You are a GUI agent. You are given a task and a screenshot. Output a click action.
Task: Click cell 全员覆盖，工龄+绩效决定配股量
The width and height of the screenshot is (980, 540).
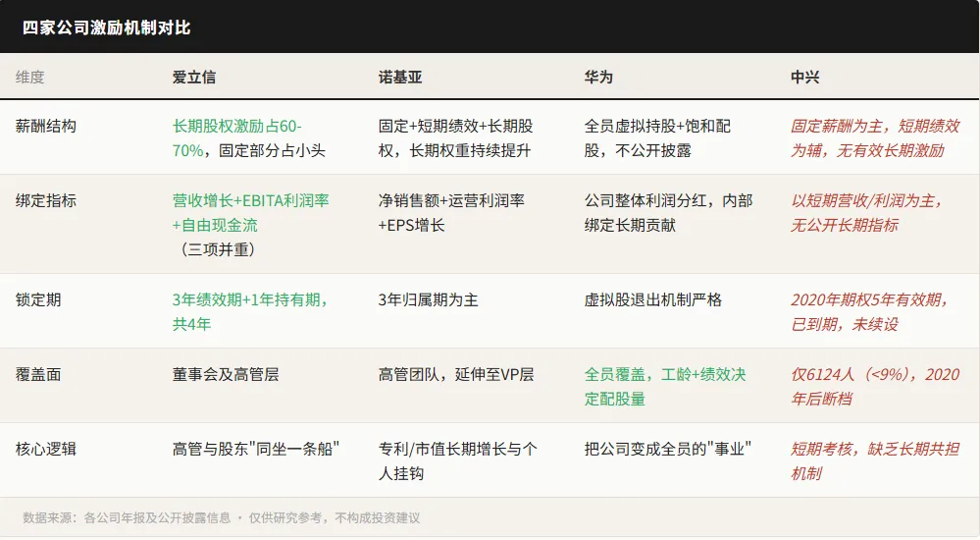[x=665, y=386]
